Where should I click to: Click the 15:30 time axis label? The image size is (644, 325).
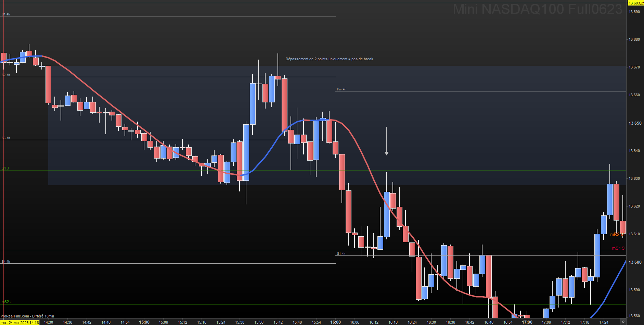click(240, 322)
